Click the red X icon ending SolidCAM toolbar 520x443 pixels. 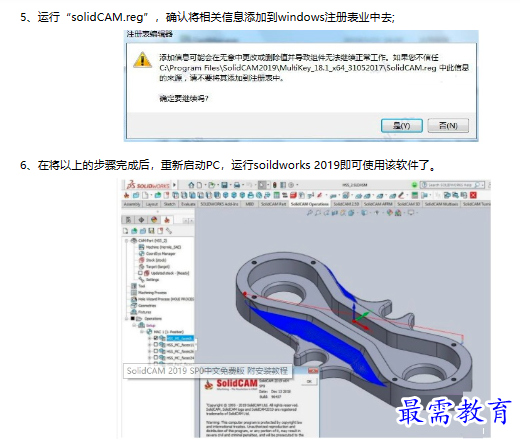pyautogui.click(x=473, y=195)
